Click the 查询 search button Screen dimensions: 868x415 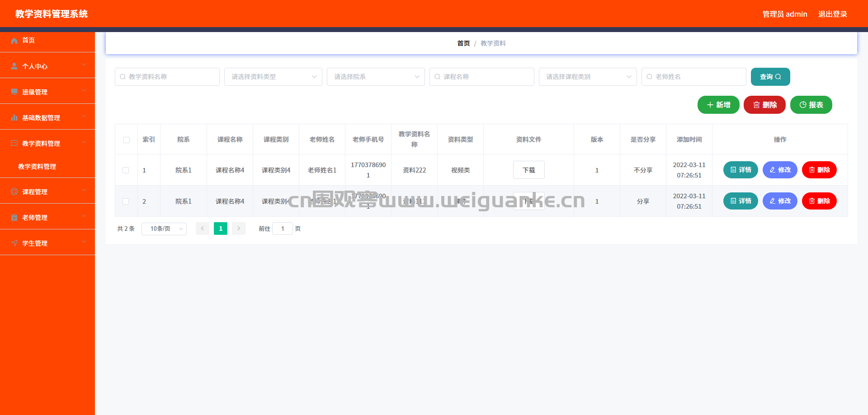coord(770,77)
